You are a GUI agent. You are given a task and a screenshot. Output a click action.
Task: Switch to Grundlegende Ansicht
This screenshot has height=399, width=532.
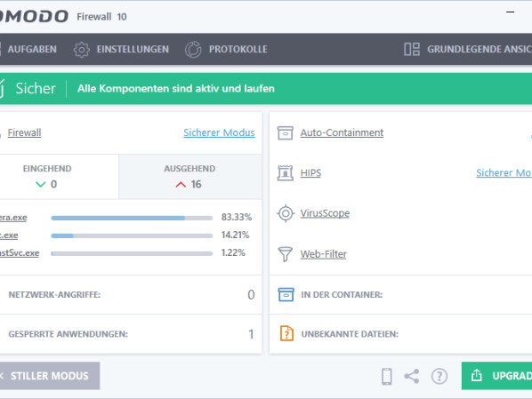click(480, 50)
